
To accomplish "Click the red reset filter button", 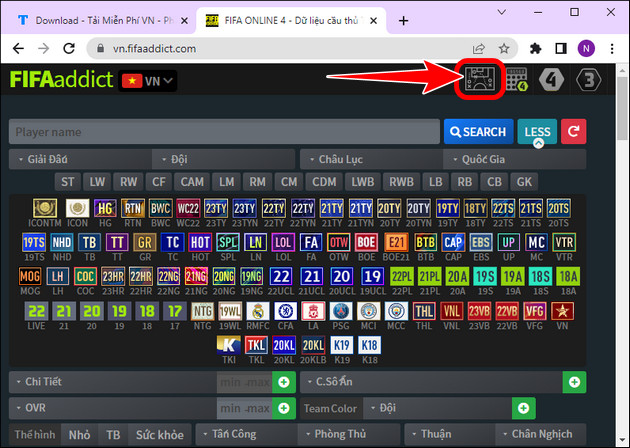I will pos(574,131).
